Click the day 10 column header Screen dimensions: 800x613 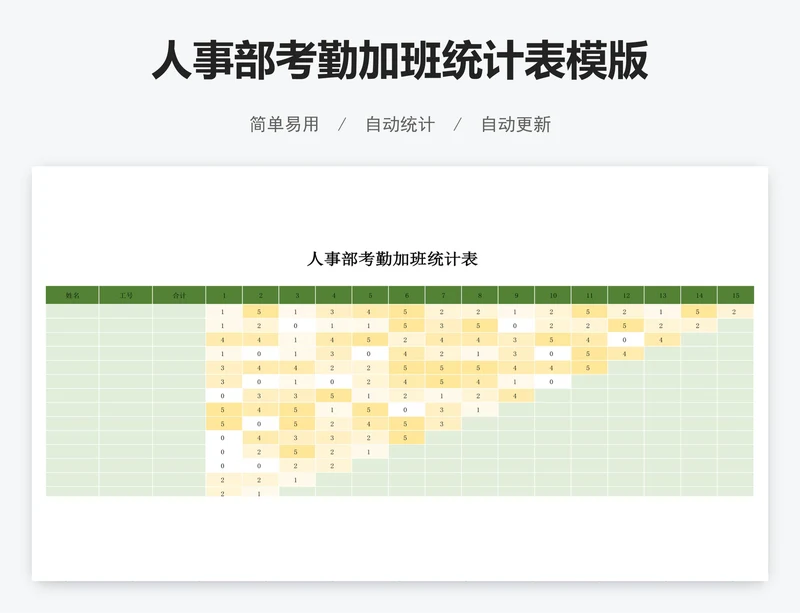(553, 296)
